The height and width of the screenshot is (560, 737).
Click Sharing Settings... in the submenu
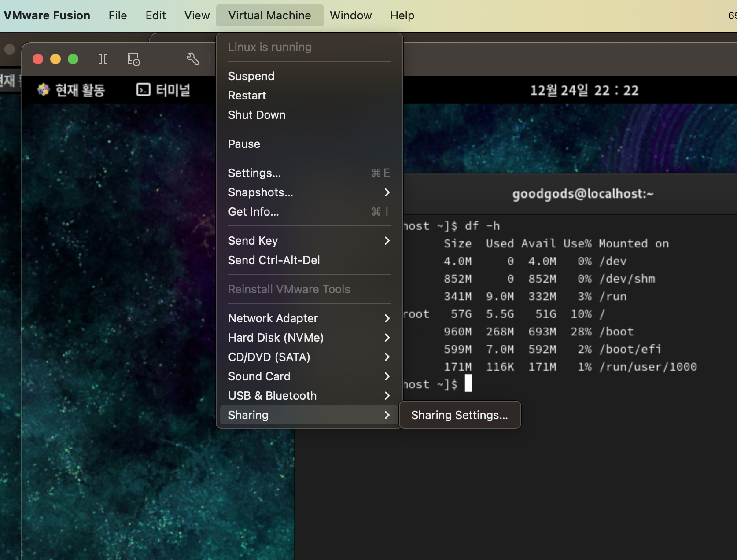460,415
